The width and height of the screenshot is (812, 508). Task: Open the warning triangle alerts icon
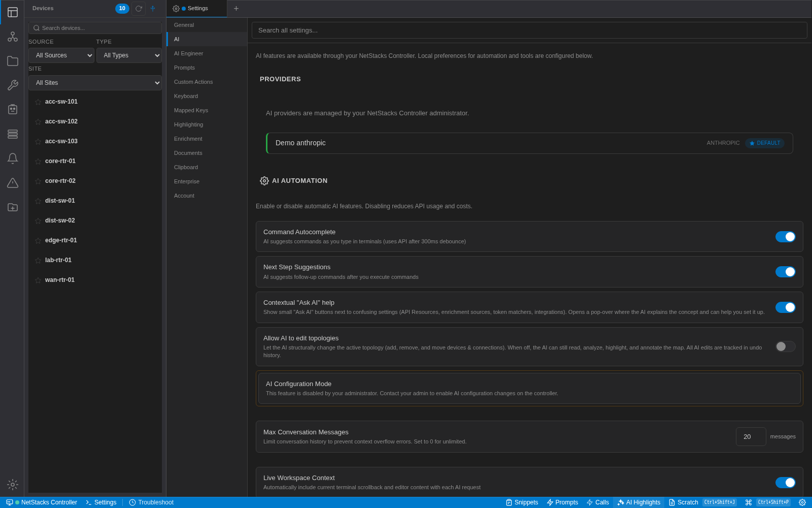tap(13, 183)
